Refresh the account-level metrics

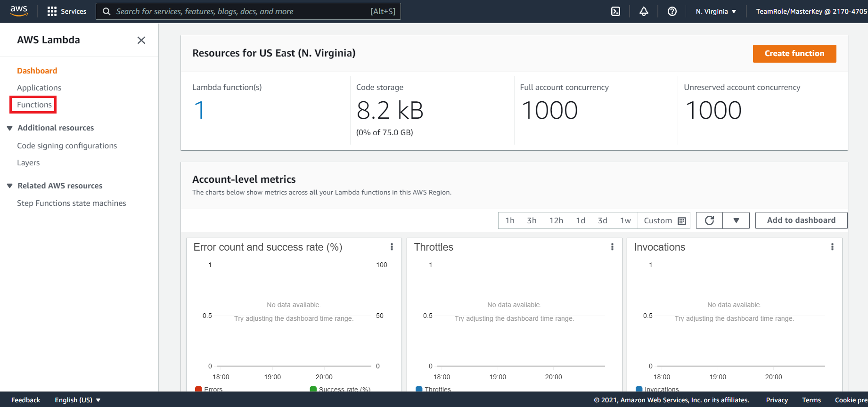click(709, 220)
